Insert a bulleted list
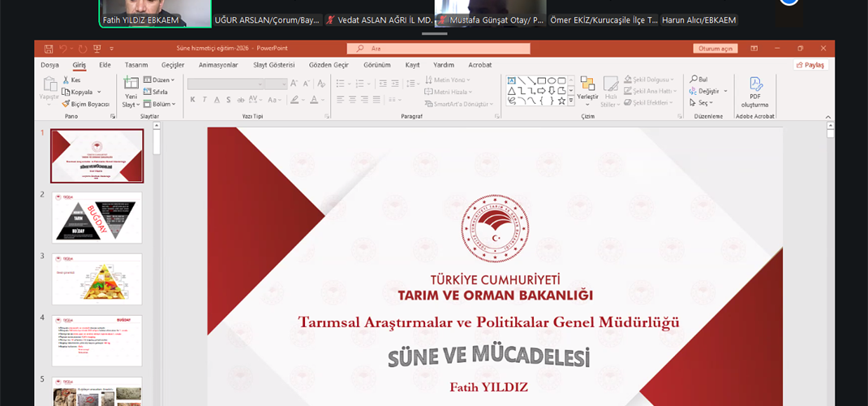Image resolution: width=868 pixels, height=406 pixels. pyautogui.click(x=341, y=84)
